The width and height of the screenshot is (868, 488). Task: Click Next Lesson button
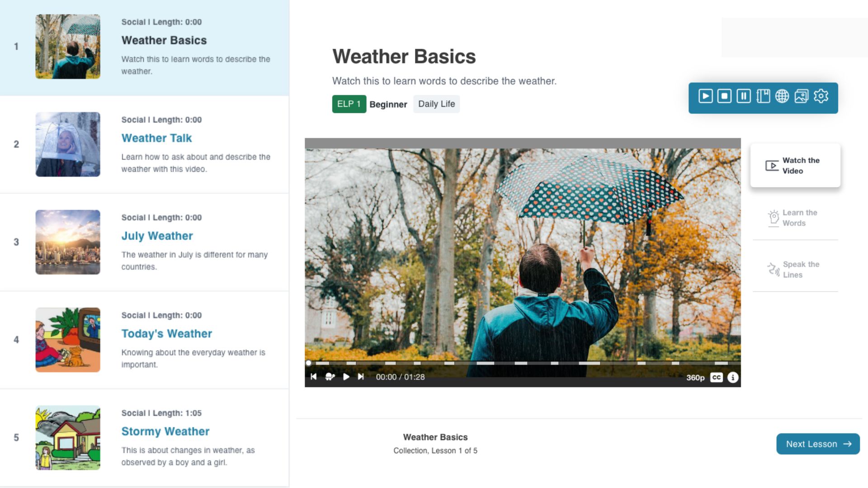coord(818,443)
